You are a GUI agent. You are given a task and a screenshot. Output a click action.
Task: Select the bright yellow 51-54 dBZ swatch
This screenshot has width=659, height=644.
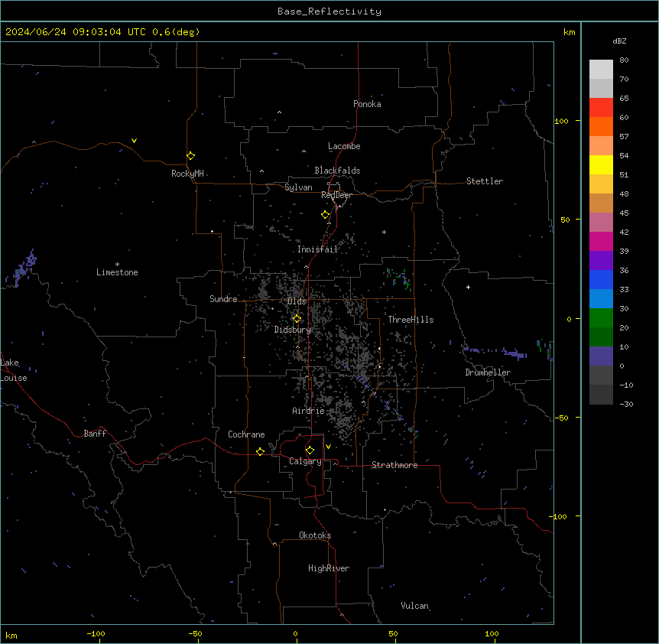(601, 164)
